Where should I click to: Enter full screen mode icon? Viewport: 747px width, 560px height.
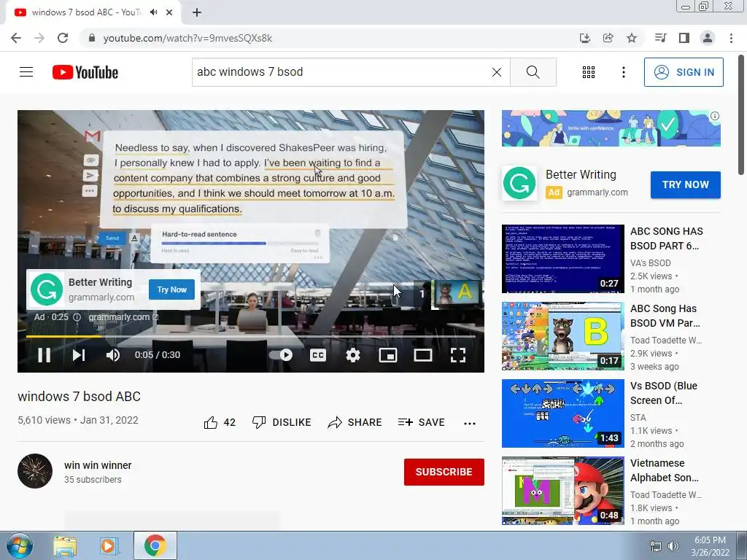(x=458, y=355)
